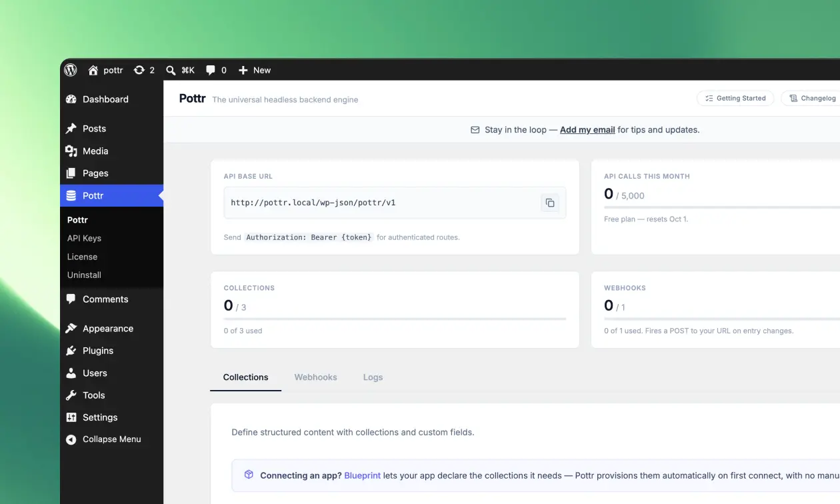Screen dimensions: 840x504
Task: Click the Plugins plug icon
Action: 71,351
